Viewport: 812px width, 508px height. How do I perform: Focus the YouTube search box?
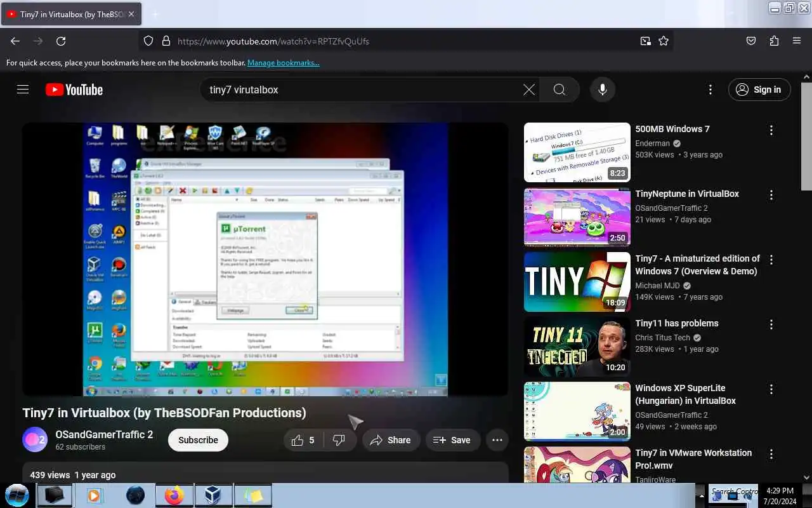[x=362, y=90]
